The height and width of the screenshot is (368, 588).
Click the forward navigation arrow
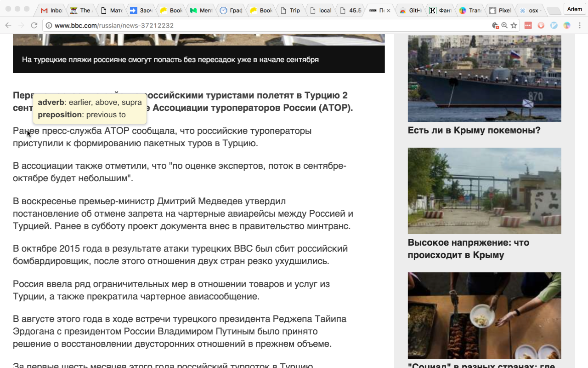point(21,25)
